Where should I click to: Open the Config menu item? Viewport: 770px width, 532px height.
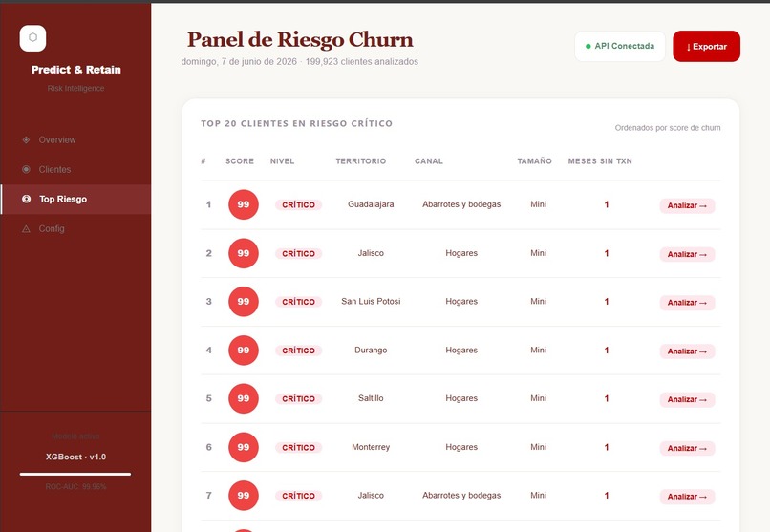point(76,228)
